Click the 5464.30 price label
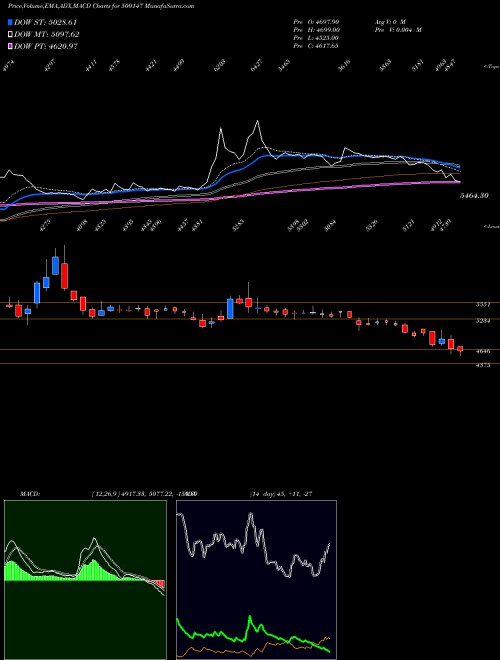The height and width of the screenshot is (660, 500). pos(474,196)
